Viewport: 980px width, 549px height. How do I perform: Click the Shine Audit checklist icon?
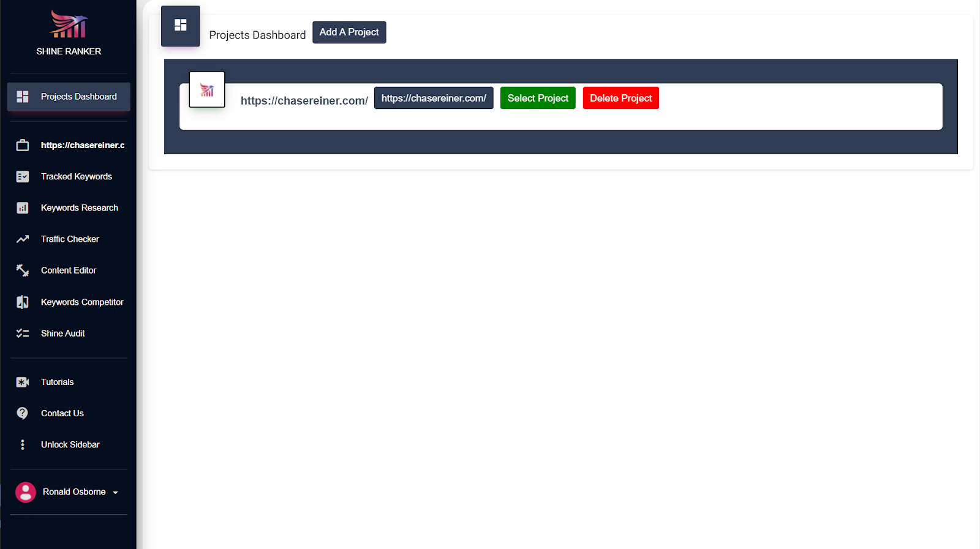[23, 334]
